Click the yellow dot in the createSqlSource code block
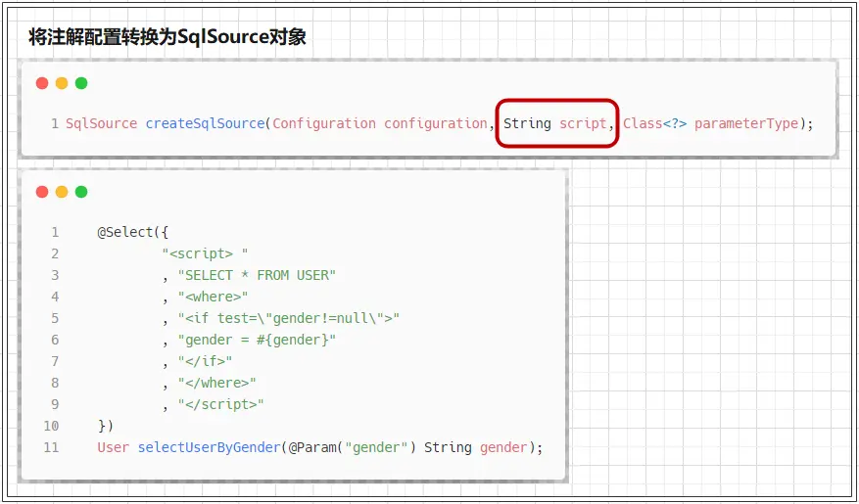The height and width of the screenshot is (504, 859). click(x=62, y=83)
